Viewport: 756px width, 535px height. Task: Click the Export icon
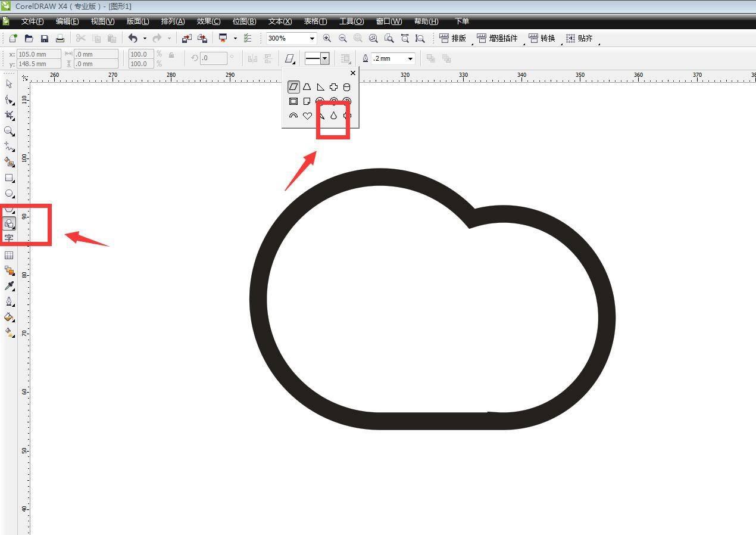click(202, 38)
